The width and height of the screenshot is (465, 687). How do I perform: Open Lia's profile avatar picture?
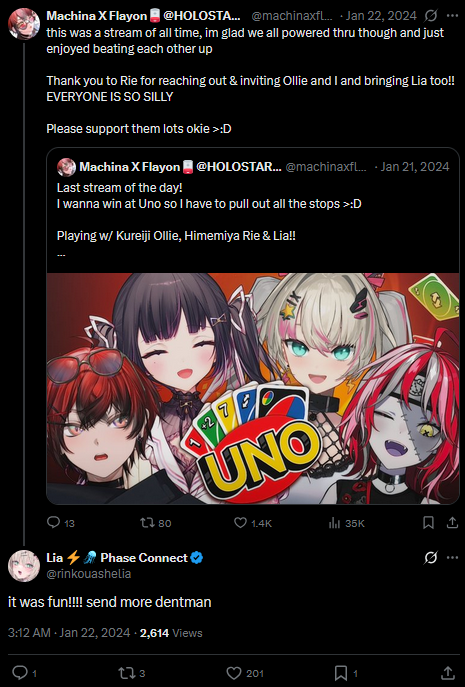click(x=24, y=566)
